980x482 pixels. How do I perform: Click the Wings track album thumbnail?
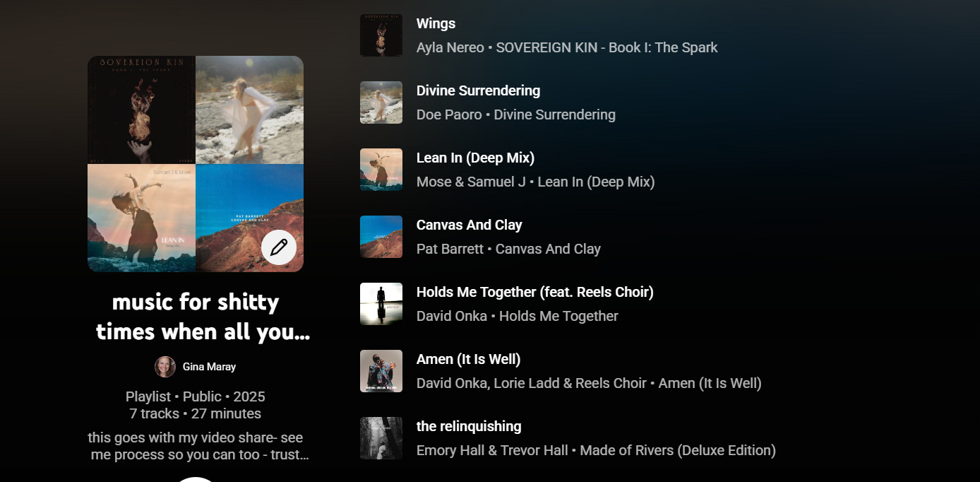(x=381, y=35)
